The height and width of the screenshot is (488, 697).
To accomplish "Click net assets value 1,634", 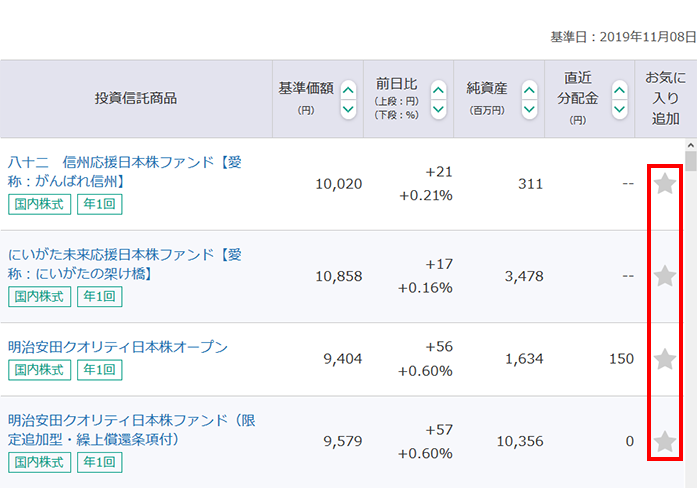I will 524,359.
